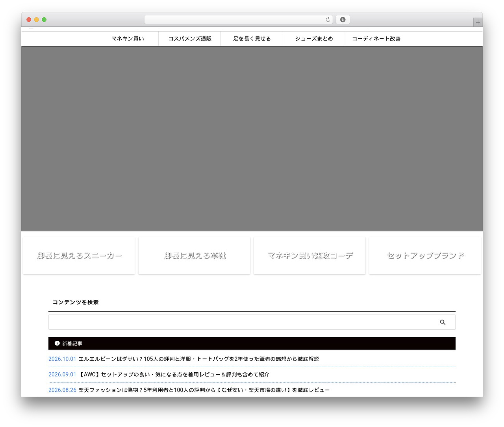This screenshot has width=504, height=427.
Task: Open the 足を長く見せる menu item
Action: [252, 39]
